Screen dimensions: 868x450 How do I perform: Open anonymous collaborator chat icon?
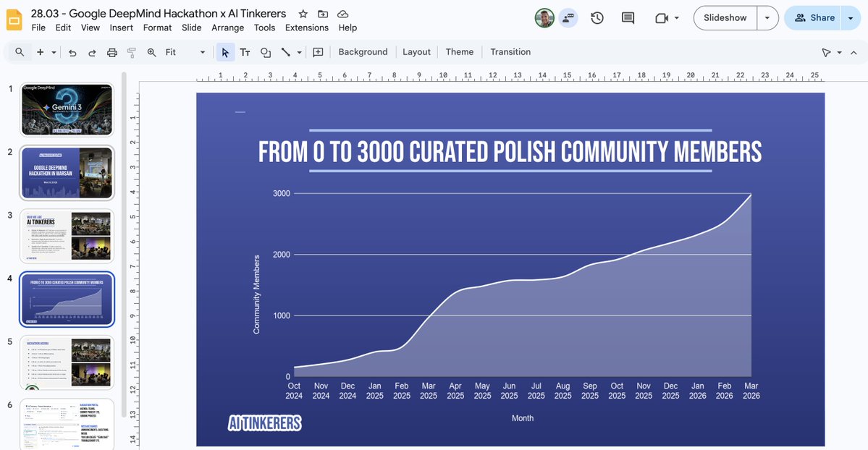coord(568,17)
